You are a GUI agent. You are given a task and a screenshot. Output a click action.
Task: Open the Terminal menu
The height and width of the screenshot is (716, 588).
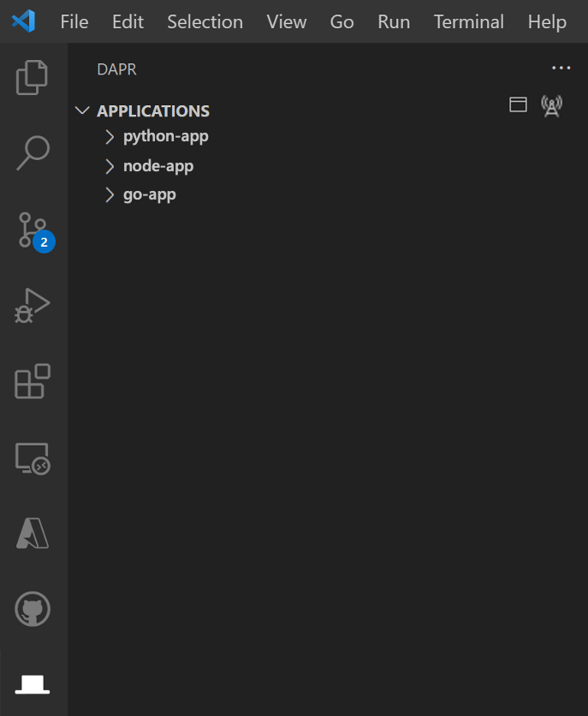[468, 22]
